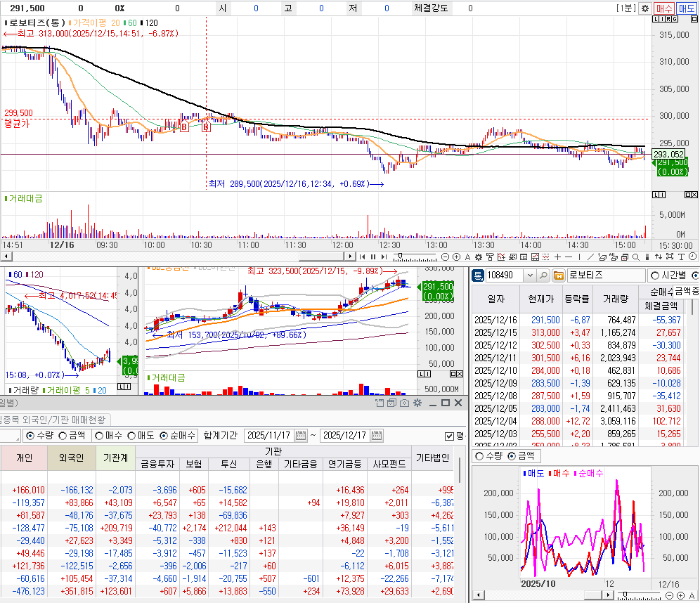Zoom out chart with minus circle icon
The width and height of the screenshot is (700, 603).
pos(445,257)
